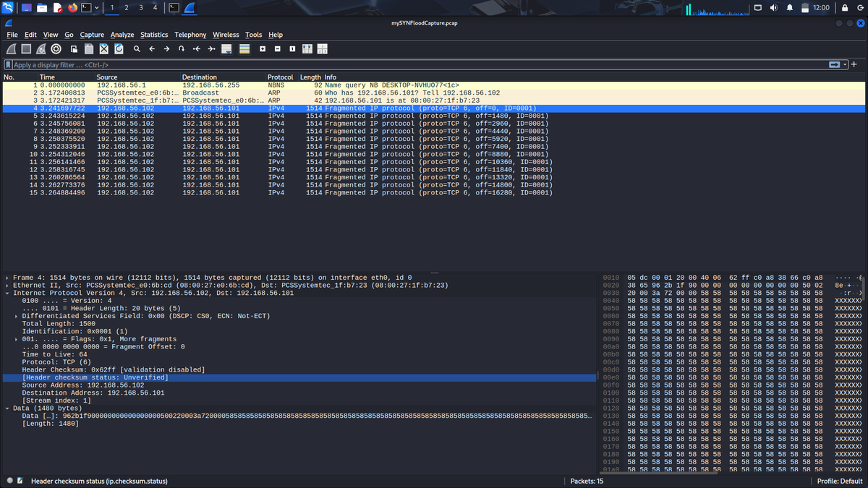Sort by the Destination column header

223,77
